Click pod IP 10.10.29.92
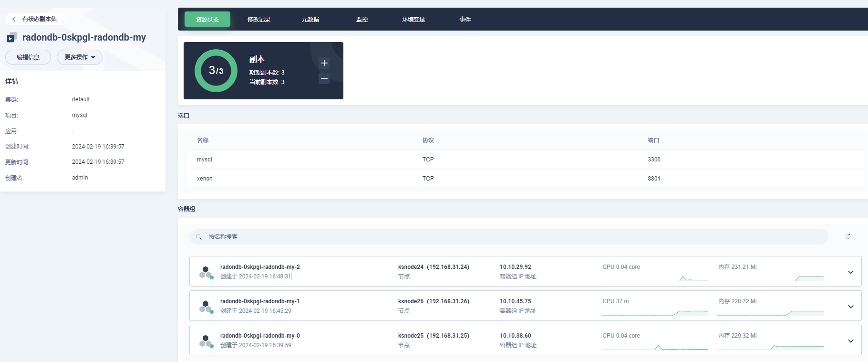 click(515, 267)
